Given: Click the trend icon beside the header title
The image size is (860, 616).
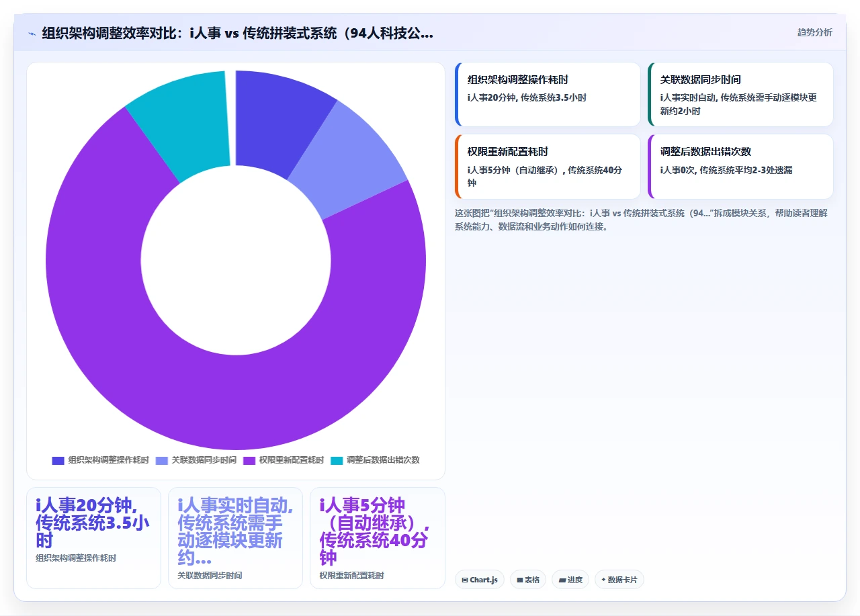Looking at the screenshot, I should (32, 34).
